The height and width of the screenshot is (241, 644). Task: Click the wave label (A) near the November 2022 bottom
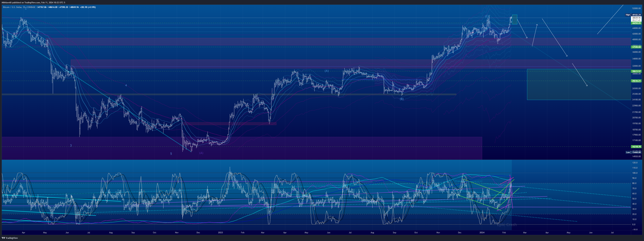tap(201, 153)
